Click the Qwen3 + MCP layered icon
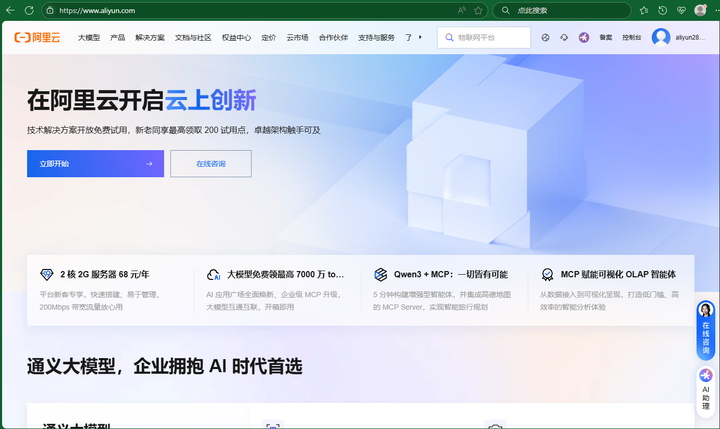The height and width of the screenshot is (429, 720). (380, 274)
